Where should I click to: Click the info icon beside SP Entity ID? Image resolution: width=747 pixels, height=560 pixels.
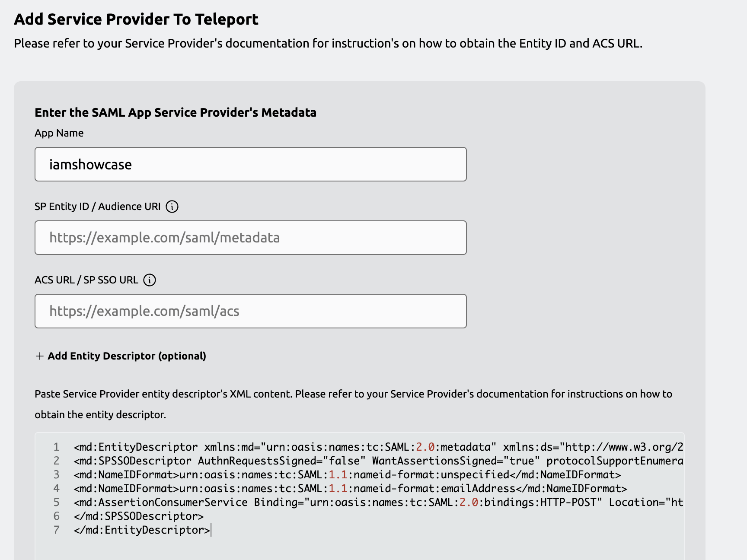point(172,207)
